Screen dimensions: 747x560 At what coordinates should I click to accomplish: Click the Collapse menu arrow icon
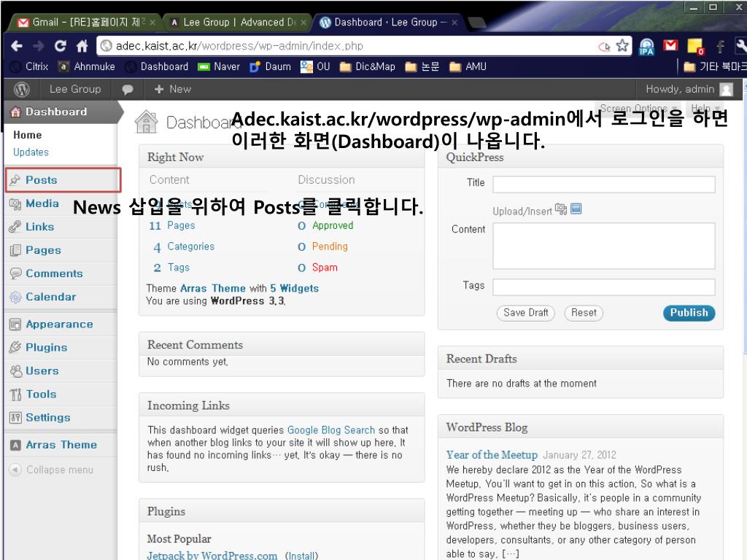(15, 470)
